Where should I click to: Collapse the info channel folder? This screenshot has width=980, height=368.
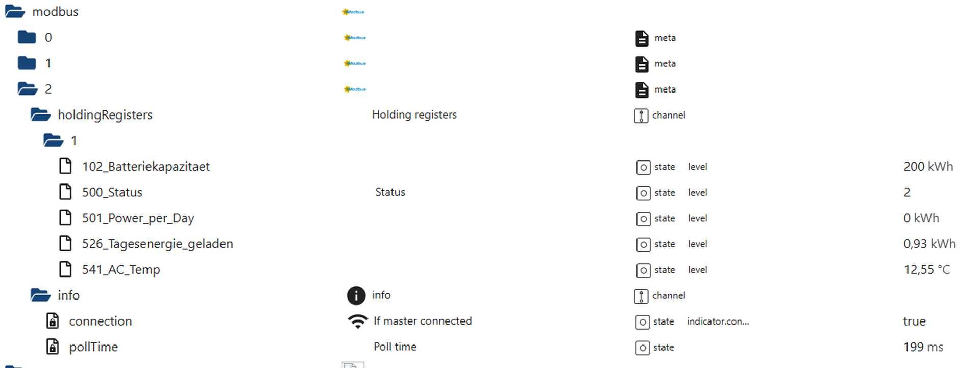point(40,295)
